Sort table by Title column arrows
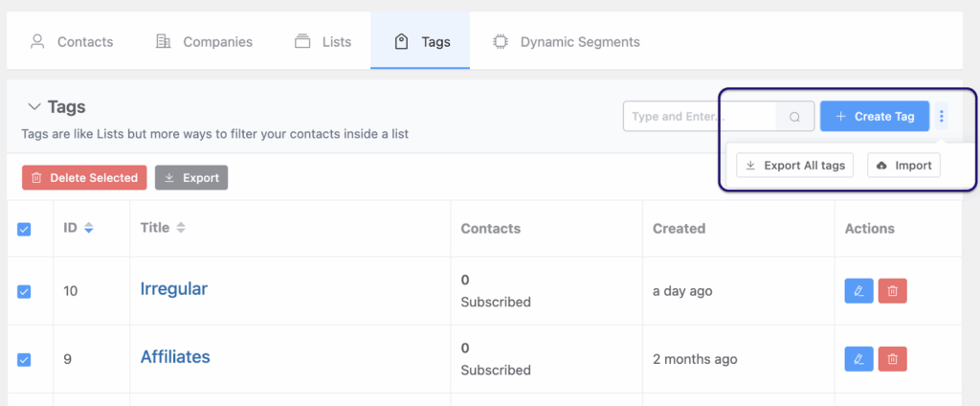Image resolution: width=980 pixels, height=406 pixels. pos(181,228)
